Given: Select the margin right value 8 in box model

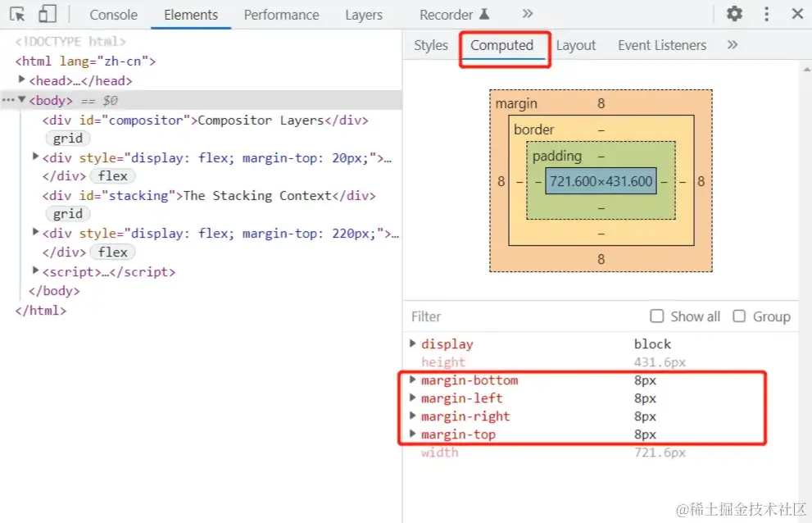Looking at the screenshot, I should [701, 181].
